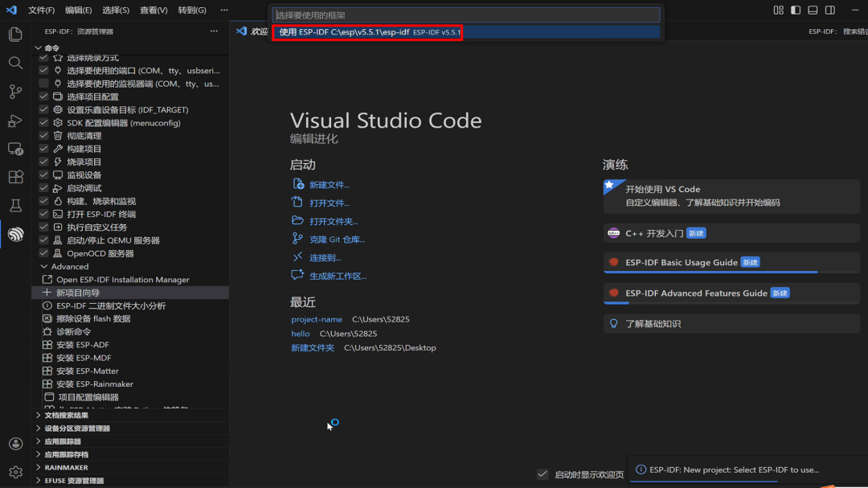Open the ESP-IDF Basic Usage Guide walkthrough
This screenshot has width=868, height=488.
(731, 263)
